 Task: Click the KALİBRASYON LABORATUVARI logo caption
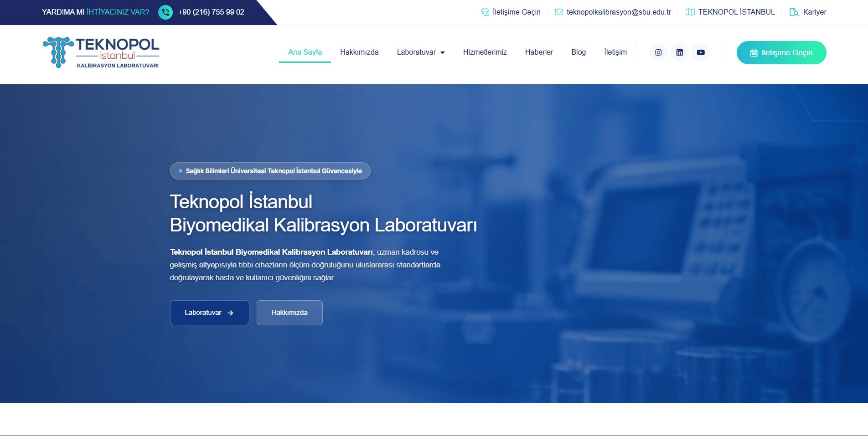pyautogui.click(x=118, y=66)
